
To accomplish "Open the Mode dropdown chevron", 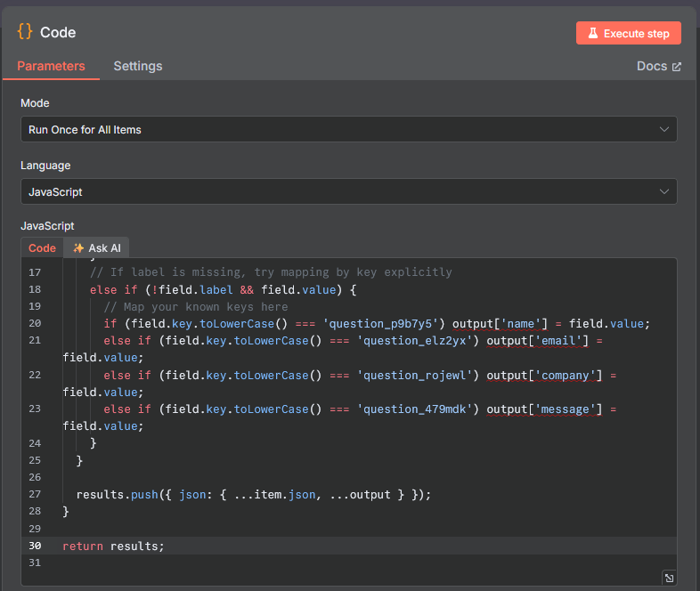I will point(664,129).
